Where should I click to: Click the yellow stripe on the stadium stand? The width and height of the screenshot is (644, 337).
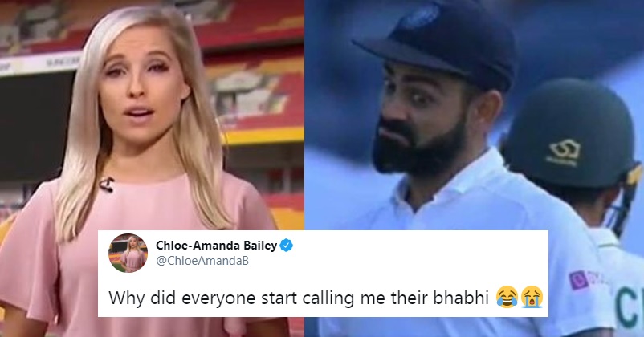coord(263,136)
